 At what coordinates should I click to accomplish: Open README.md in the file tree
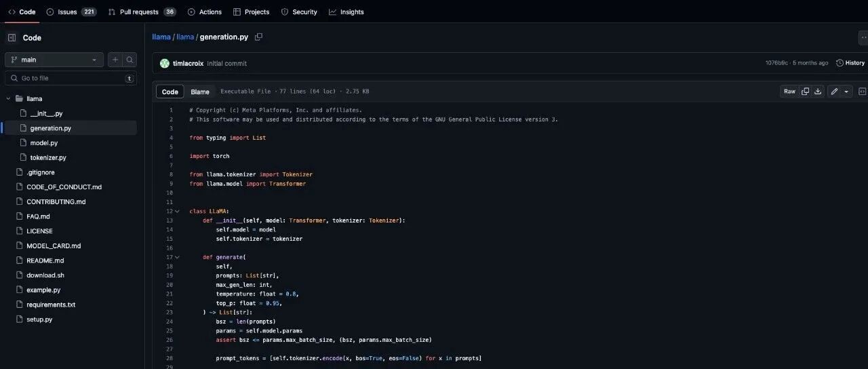(x=45, y=260)
